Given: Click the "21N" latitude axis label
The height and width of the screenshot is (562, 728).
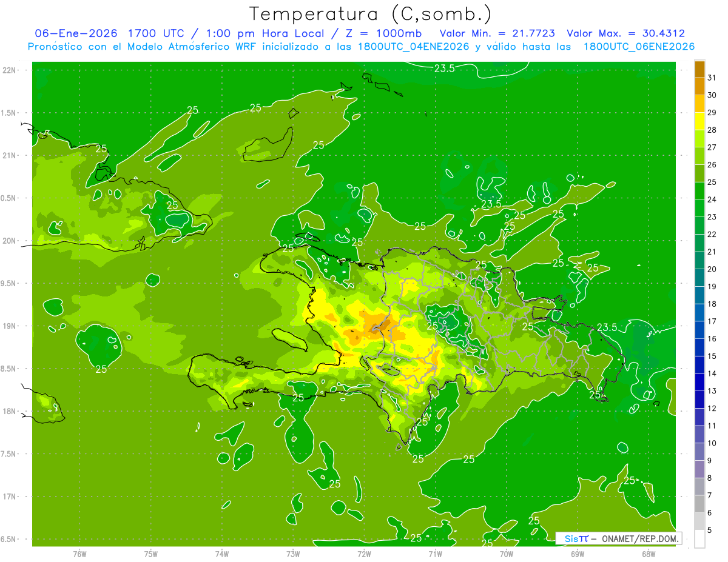Looking at the screenshot, I should tap(10, 156).
